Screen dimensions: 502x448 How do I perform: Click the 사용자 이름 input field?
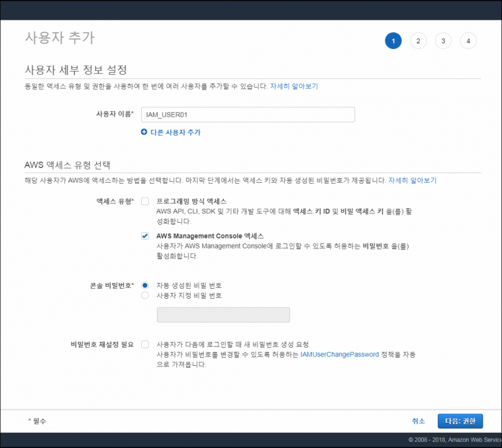(248, 115)
